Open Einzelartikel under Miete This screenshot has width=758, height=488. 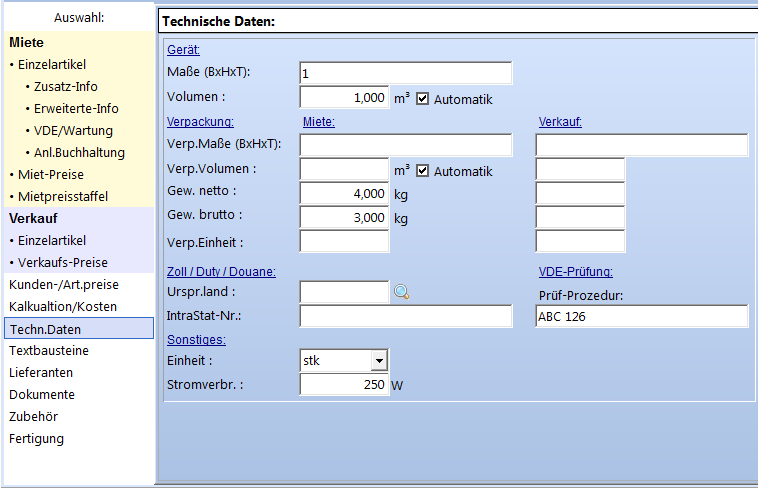click(52, 64)
